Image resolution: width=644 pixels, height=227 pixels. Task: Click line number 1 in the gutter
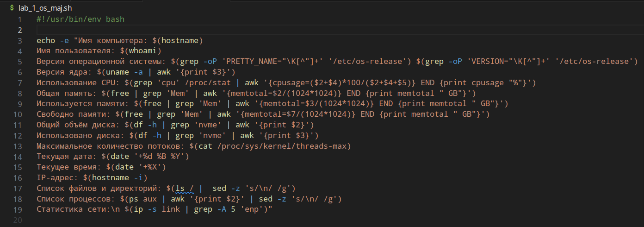pos(19,19)
